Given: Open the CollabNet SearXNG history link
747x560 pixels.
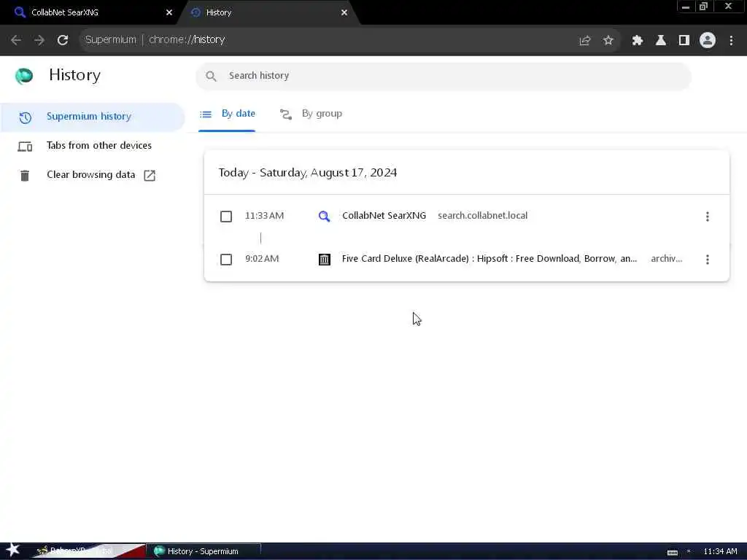Looking at the screenshot, I should coord(384,216).
